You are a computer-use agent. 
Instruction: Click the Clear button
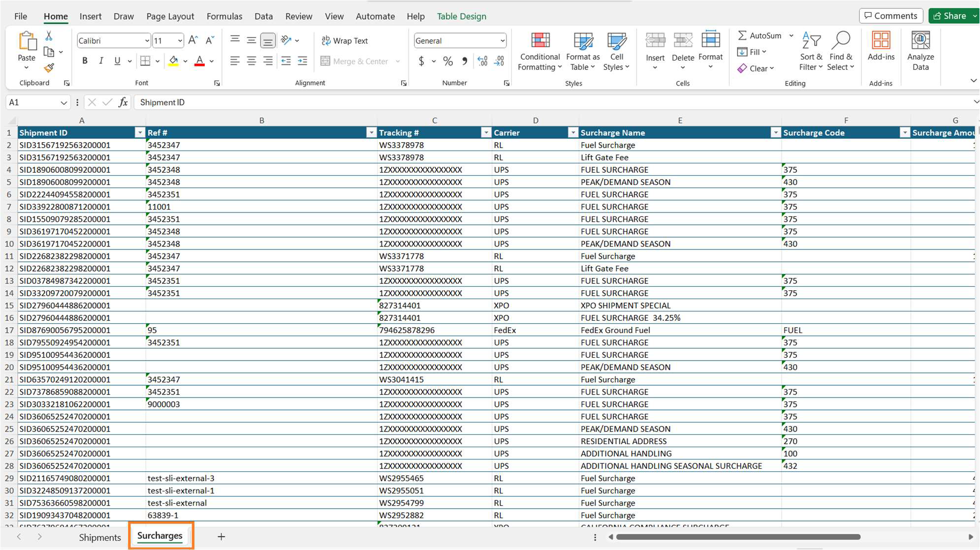[x=756, y=68]
